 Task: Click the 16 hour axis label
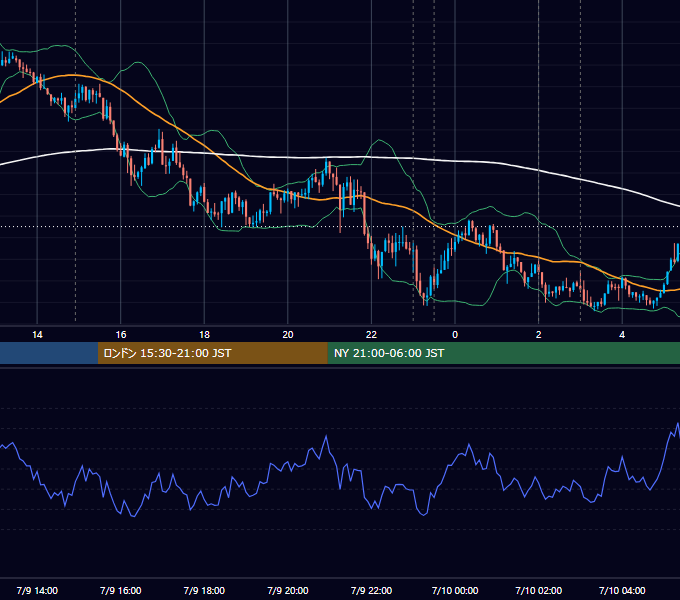tap(121, 335)
